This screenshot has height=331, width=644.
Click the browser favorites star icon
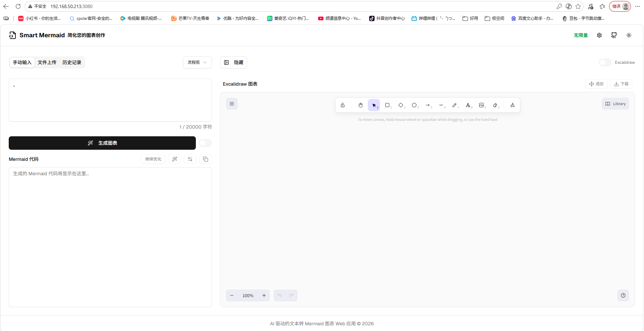pos(578,6)
